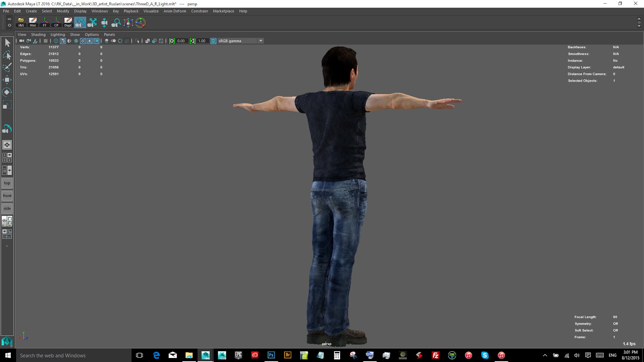Image resolution: width=644 pixels, height=362 pixels.
Task: Toggle wireframe shading mode
Action: [56, 41]
